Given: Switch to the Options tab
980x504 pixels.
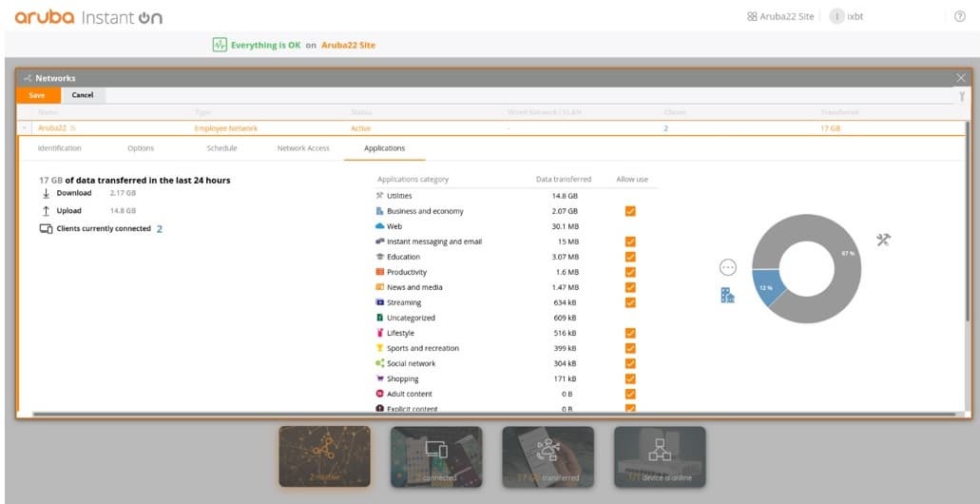Looking at the screenshot, I should (x=141, y=148).
